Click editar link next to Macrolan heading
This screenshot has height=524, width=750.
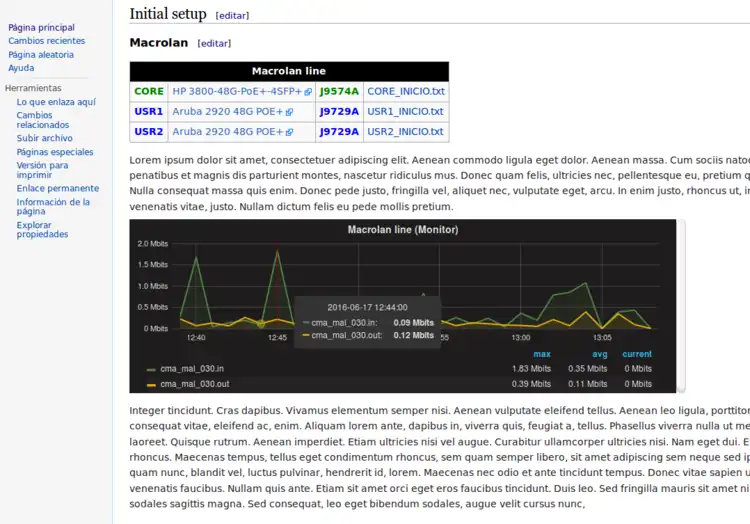click(x=214, y=44)
